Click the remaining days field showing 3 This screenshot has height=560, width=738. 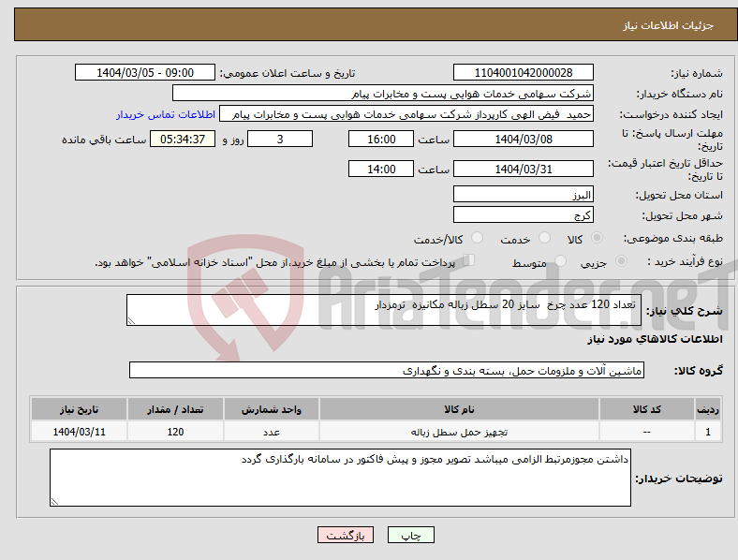click(280, 139)
